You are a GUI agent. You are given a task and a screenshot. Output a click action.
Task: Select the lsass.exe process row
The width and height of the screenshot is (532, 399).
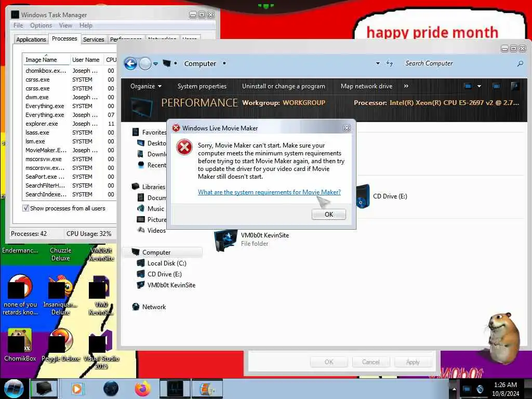69,132
